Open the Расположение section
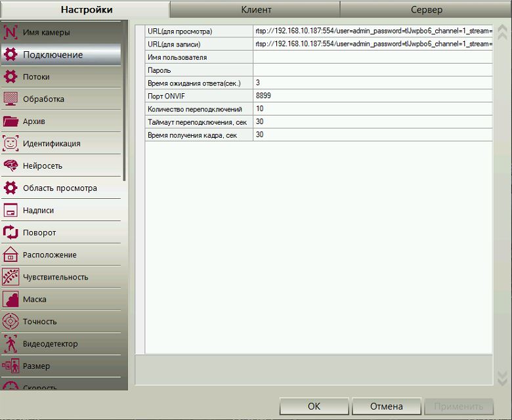This screenshot has height=420, width=512. pyautogui.click(x=61, y=255)
